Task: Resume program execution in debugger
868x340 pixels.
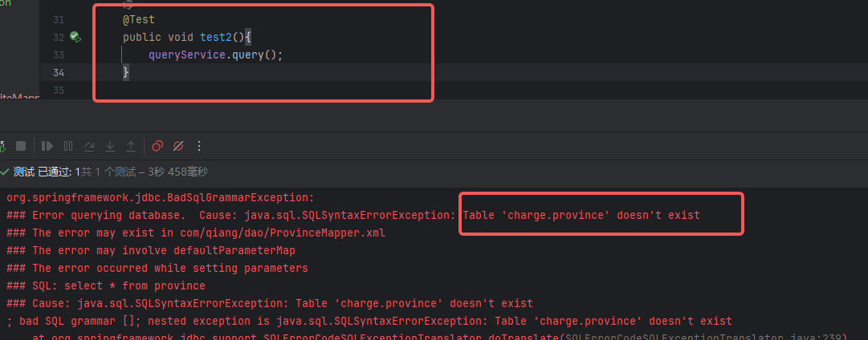Action: click(47, 146)
